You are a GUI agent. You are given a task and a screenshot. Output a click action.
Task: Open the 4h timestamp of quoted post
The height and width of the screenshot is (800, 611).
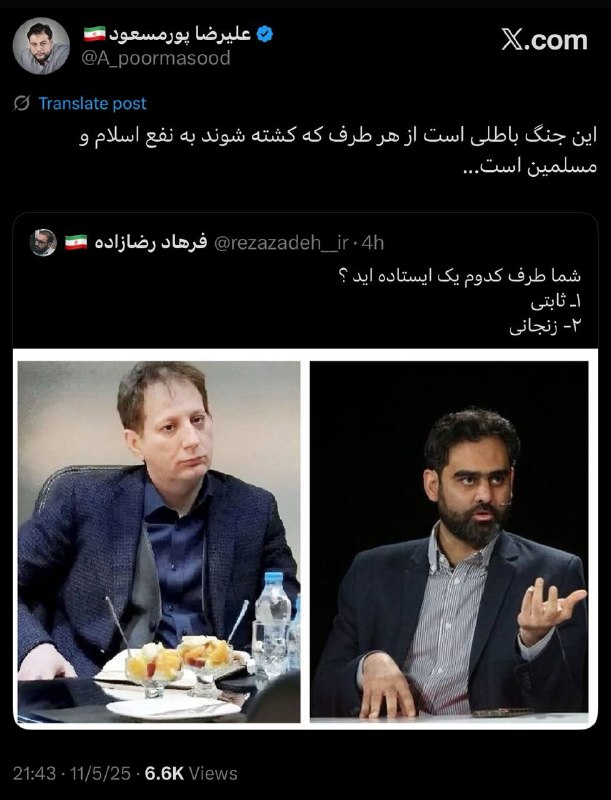373,243
